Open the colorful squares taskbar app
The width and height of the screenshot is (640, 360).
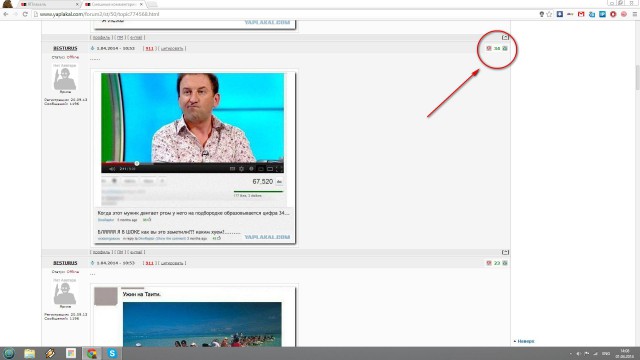click(71, 353)
